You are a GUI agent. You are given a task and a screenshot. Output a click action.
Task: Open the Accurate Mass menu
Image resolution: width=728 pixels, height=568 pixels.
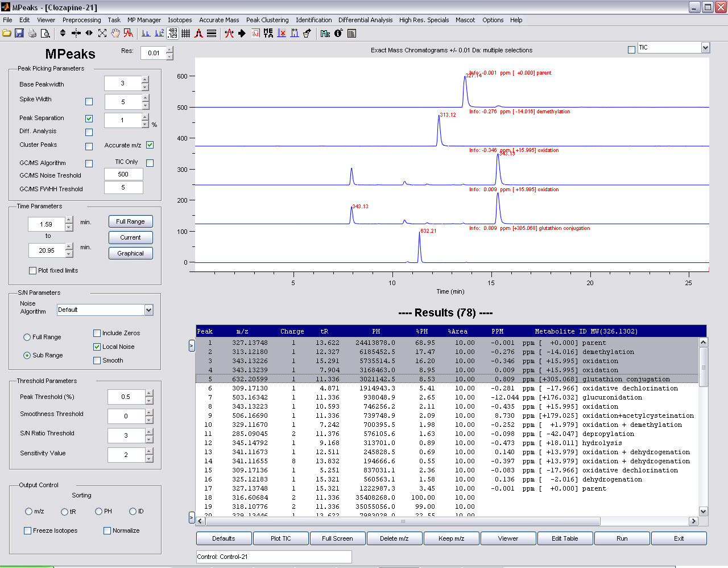(219, 20)
